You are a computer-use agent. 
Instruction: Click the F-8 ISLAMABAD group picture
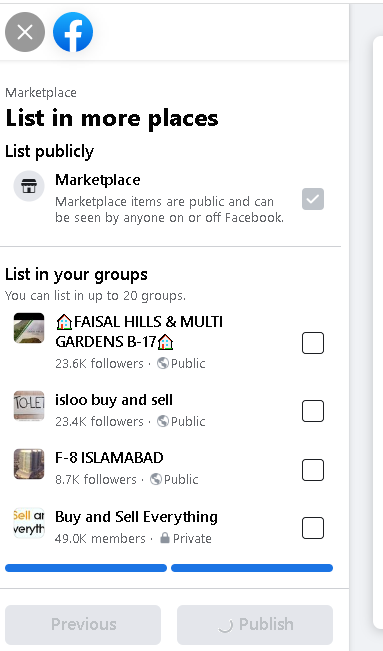coord(29,464)
